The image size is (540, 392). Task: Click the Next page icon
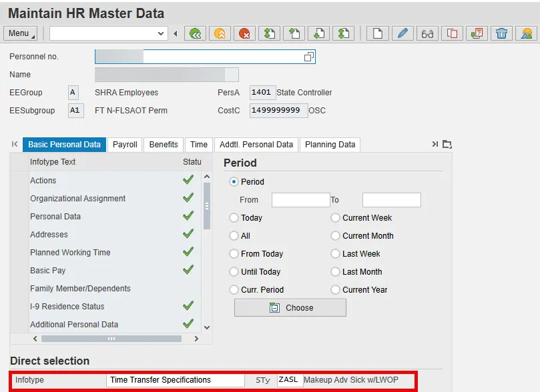coord(319,34)
